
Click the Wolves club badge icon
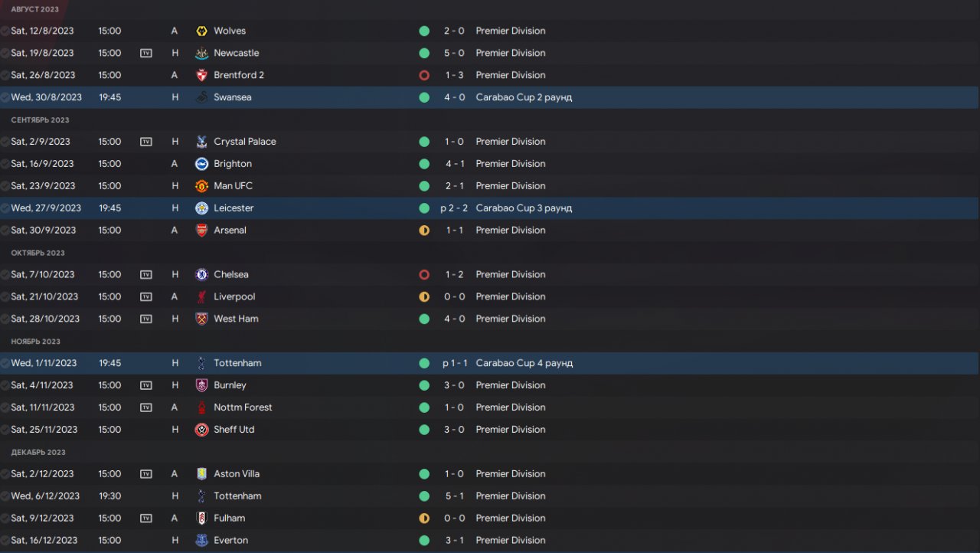pos(201,31)
